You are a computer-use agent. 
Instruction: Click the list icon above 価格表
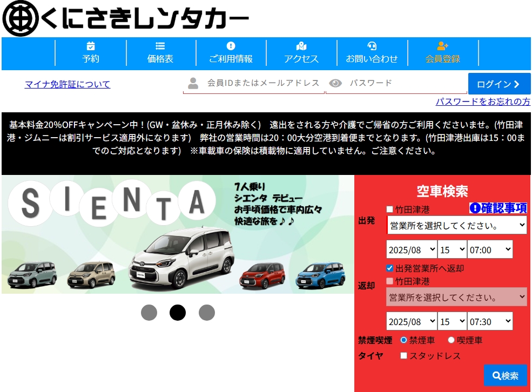click(x=160, y=46)
